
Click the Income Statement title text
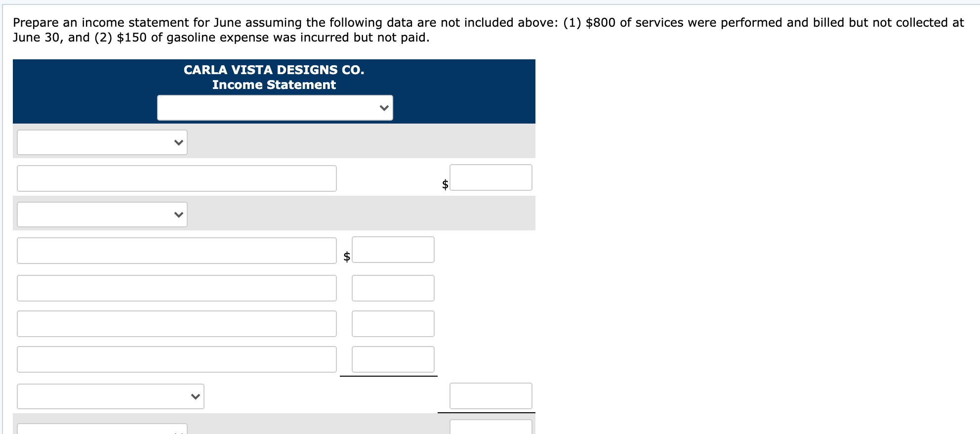(x=274, y=84)
